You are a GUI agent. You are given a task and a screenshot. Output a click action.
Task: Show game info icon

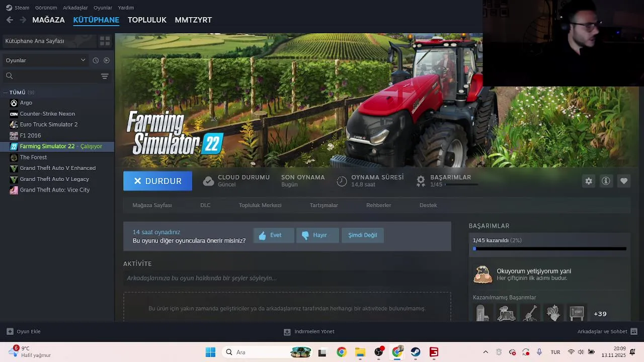pos(606,181)
